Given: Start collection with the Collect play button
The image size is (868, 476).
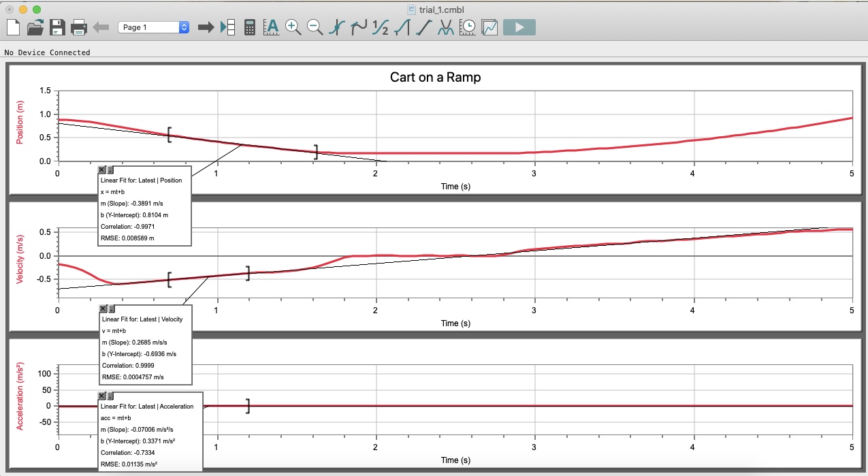Looking at the screenshot, I should [x=519, y=27].
